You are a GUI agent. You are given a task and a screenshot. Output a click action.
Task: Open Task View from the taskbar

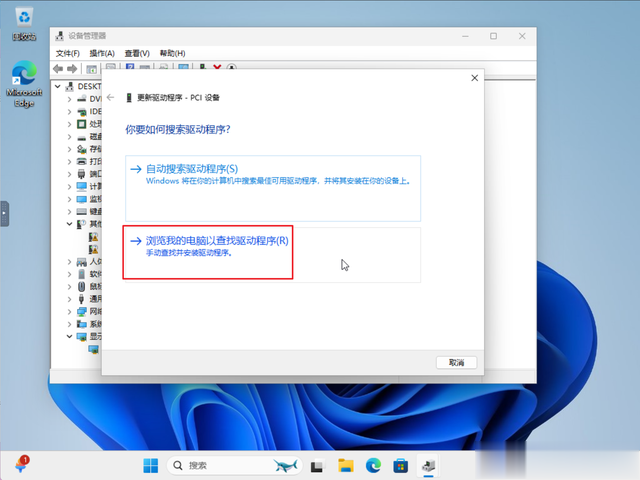[x=317, y=465]
